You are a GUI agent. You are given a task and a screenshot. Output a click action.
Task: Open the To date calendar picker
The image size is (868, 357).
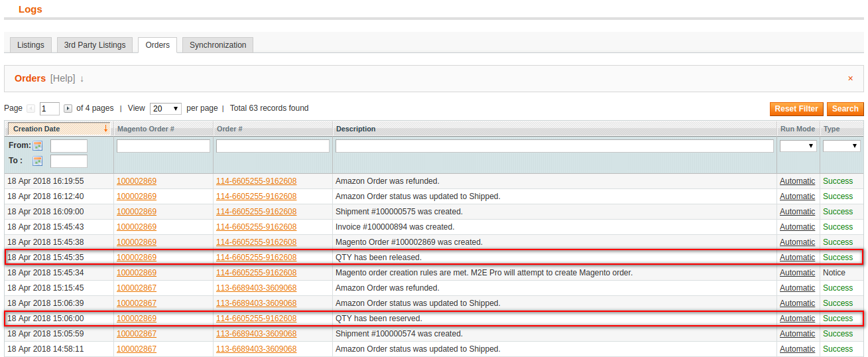pos(38,161)
